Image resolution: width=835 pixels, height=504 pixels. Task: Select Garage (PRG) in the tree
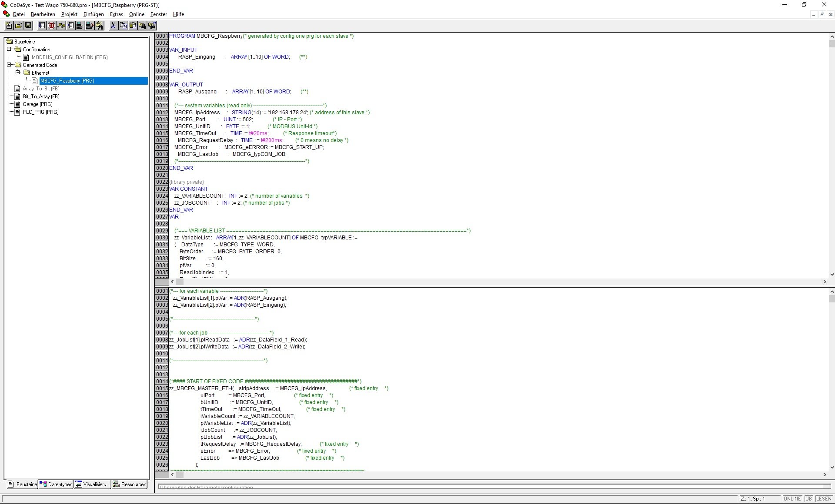[x=37, y=104]
